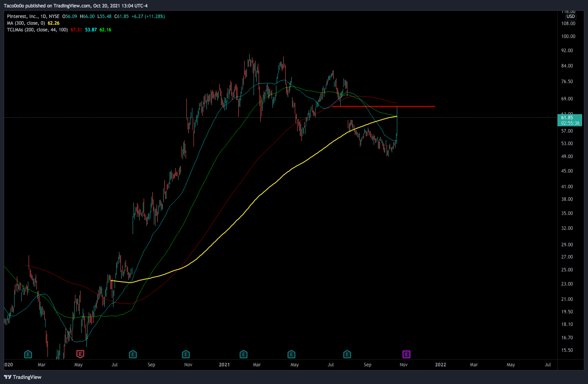The image size is (588, 384).
Task: Click the 84.00 price axis label
Action: click(567, 66)
